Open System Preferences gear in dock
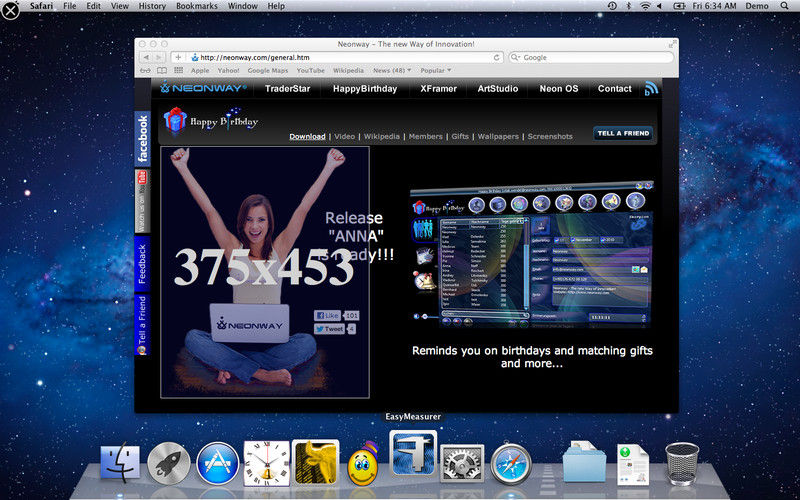Image resolution: width=800 pixels, height=500 pixels. [x=462, y=463]
